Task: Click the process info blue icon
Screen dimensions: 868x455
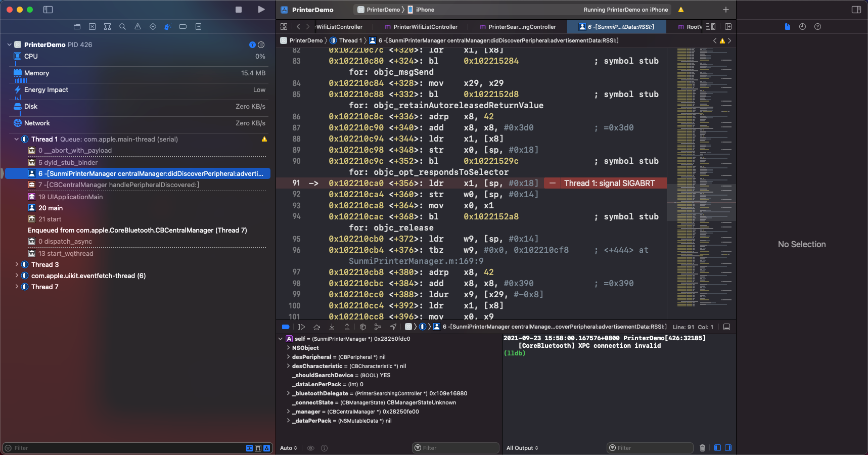Action: [x=252, y=44]
